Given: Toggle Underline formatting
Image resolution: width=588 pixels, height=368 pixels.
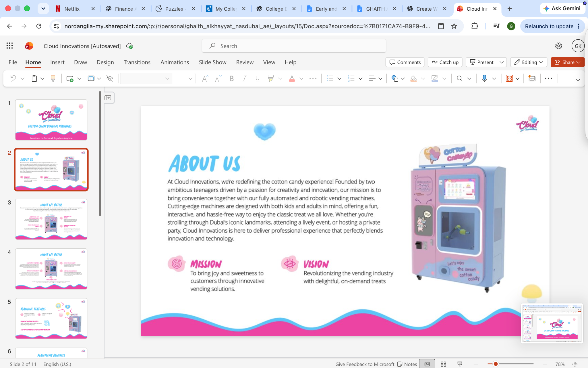Looking at the screenshot, I should 258,78.
